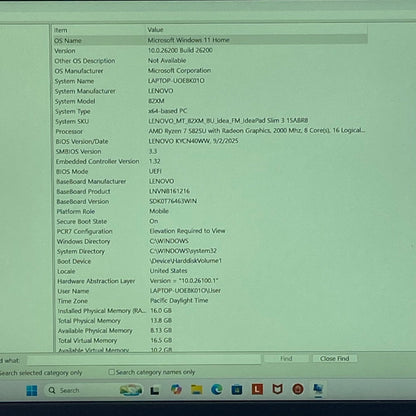The image size is (416, 416).
Task: Click the 13.8 GB total physical memory value
Action: coord(161,320)
